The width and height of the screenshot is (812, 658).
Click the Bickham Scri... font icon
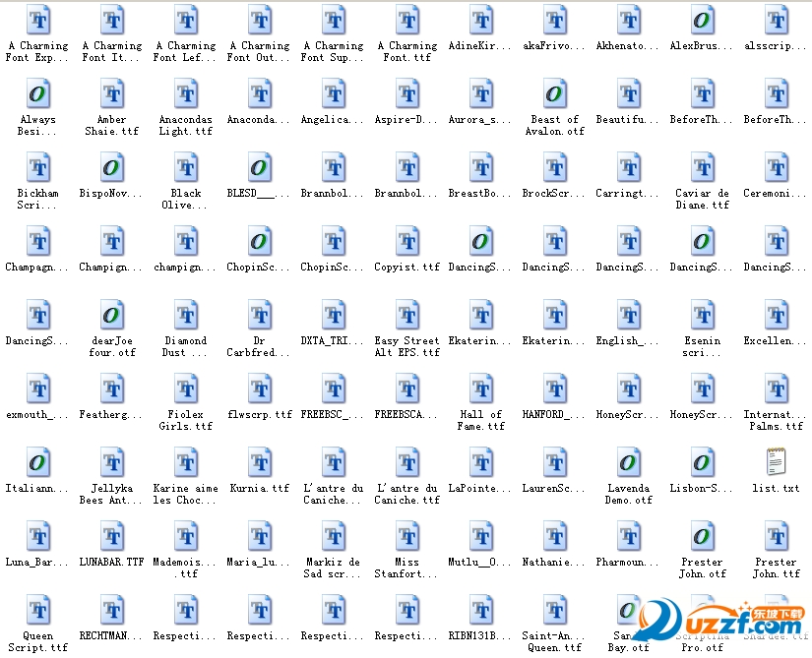point(38,167)
